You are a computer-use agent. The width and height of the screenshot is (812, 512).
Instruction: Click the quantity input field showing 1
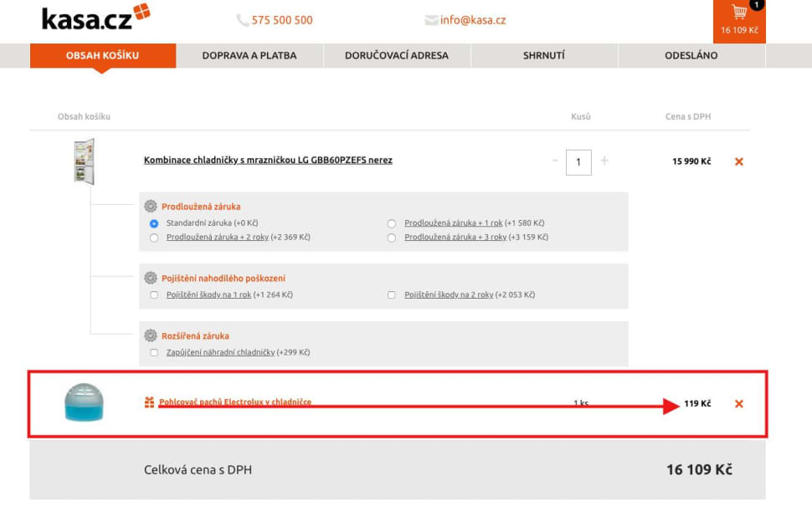click(x=578, y=162)
